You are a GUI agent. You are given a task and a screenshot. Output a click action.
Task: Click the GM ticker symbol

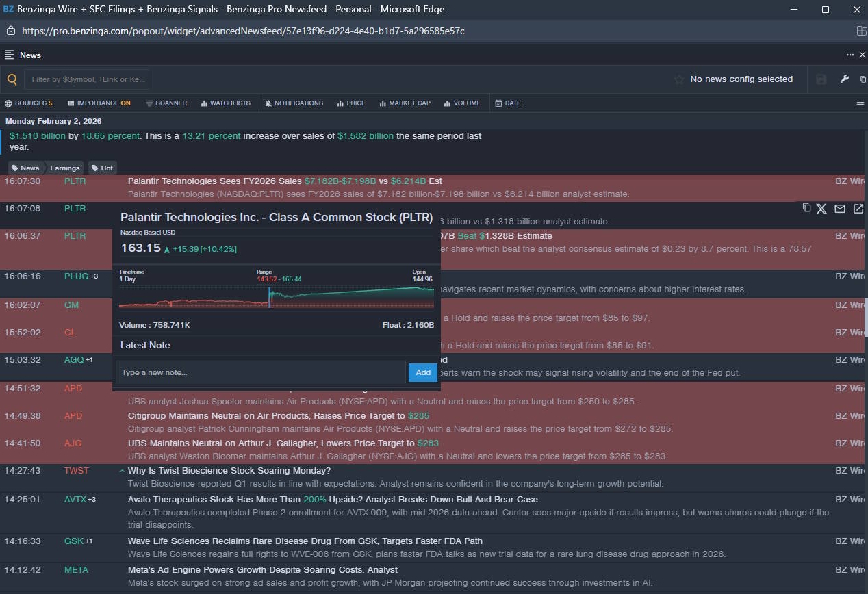(x=71, y=305)
